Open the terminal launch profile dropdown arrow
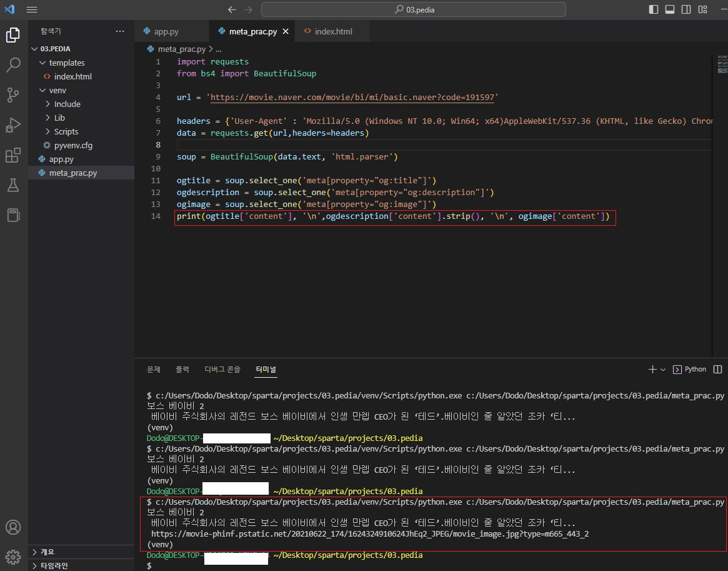This screenshot has height=571, width=728. click(663, 370)
